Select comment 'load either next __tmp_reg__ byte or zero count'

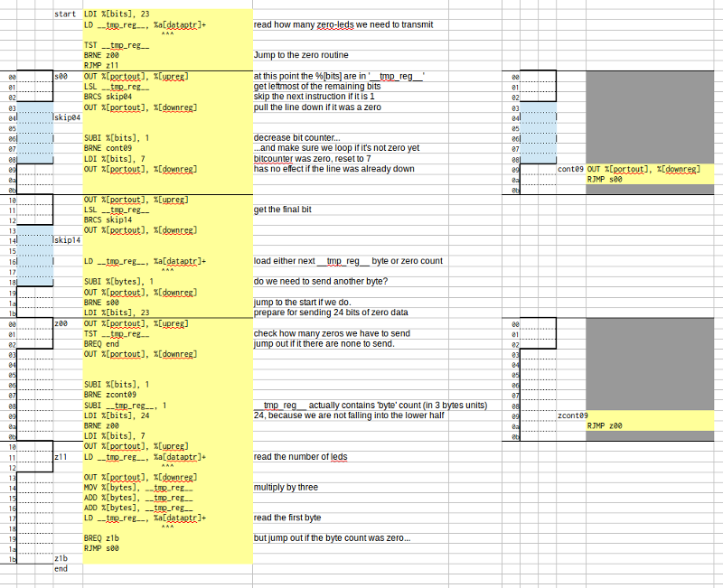348,261
